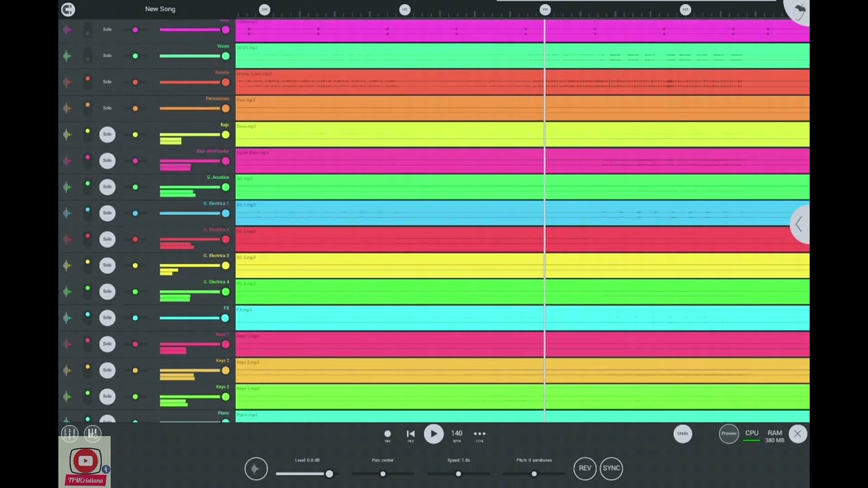Open Voces track waveform instrument icon
This screenshot has height=488, width=868.
tap(66, 56)
